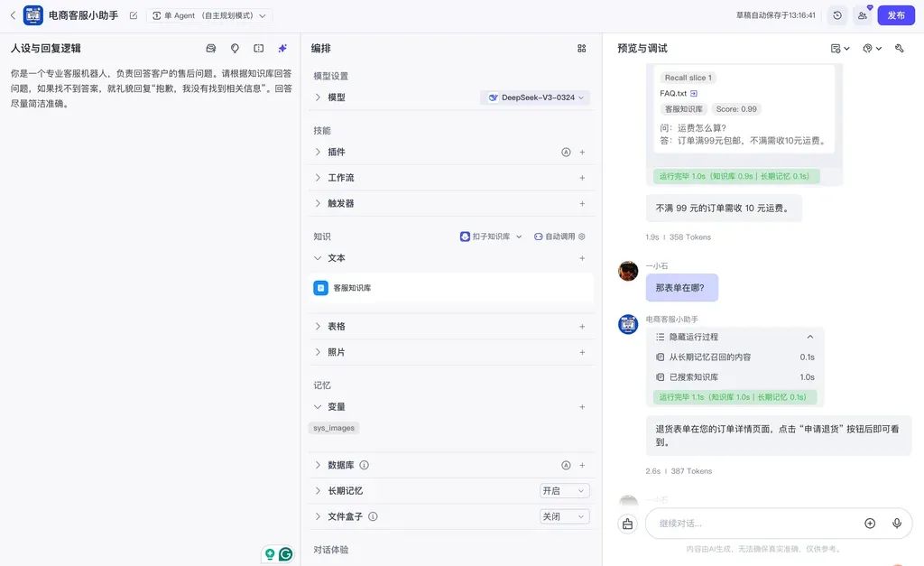Screen dimensions: 924x566
Task: Start voice input with the microphone icon
Action: (x=895, y=524)
